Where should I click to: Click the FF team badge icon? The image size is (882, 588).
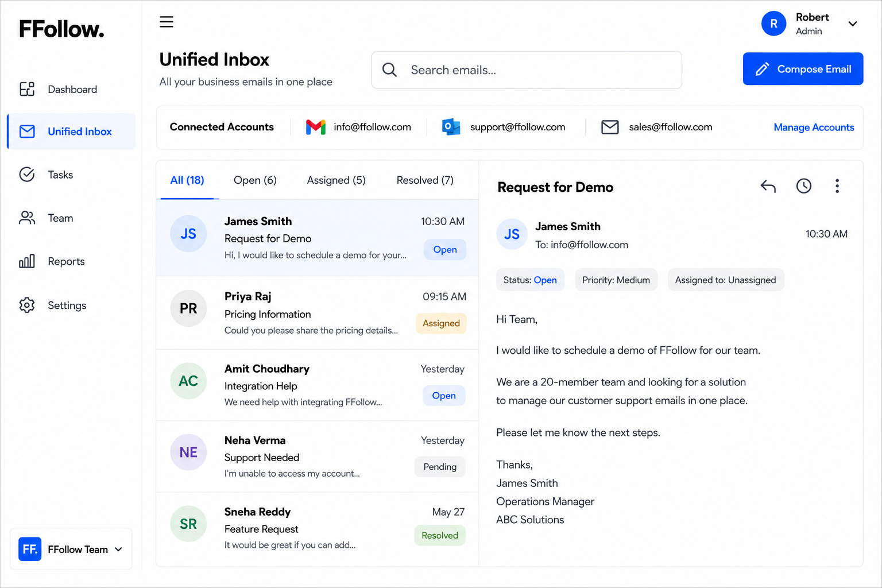point(30,549)
